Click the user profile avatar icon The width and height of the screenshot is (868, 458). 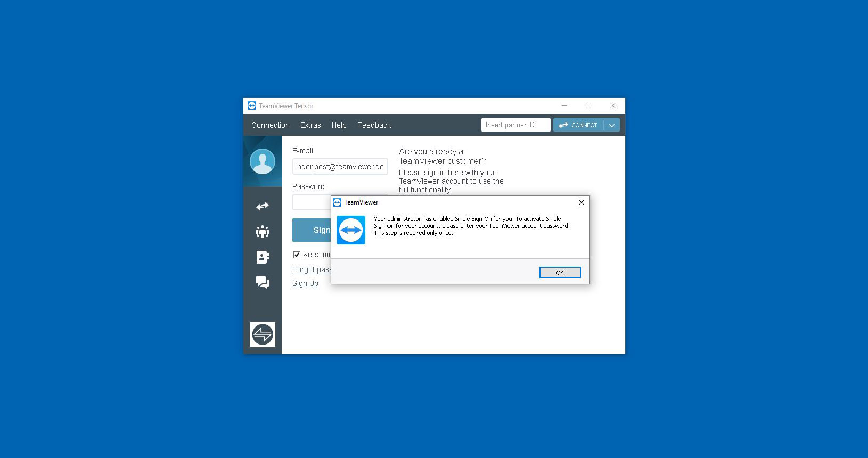click(x=263, y=161)
